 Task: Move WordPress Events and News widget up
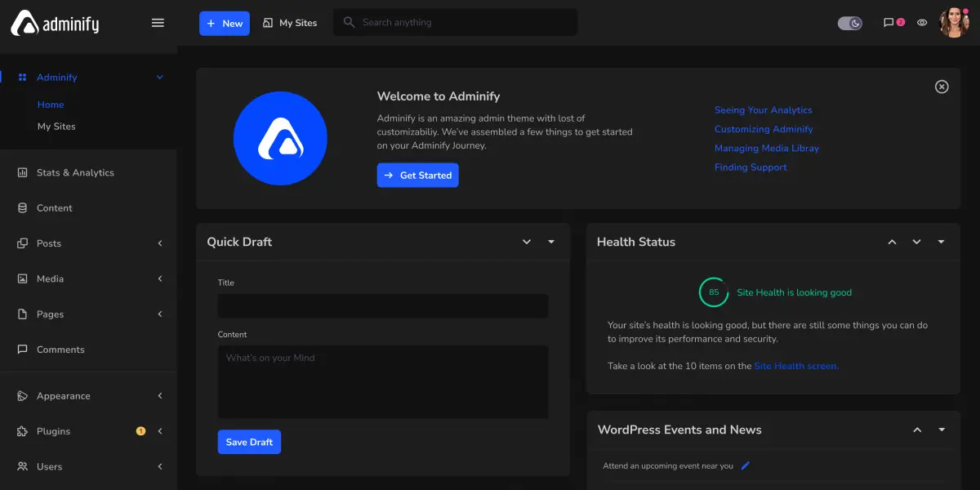[x=917, y=430]
